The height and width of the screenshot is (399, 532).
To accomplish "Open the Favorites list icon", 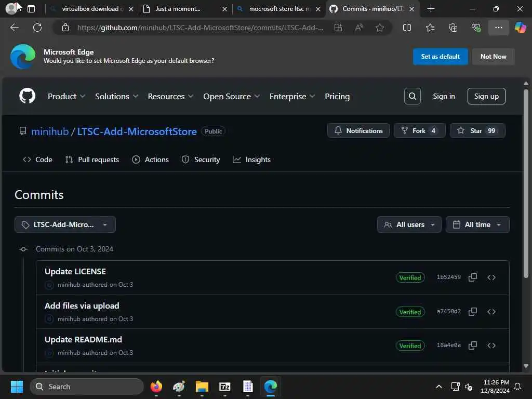I will pyautogui.click(x=430, y=28).
